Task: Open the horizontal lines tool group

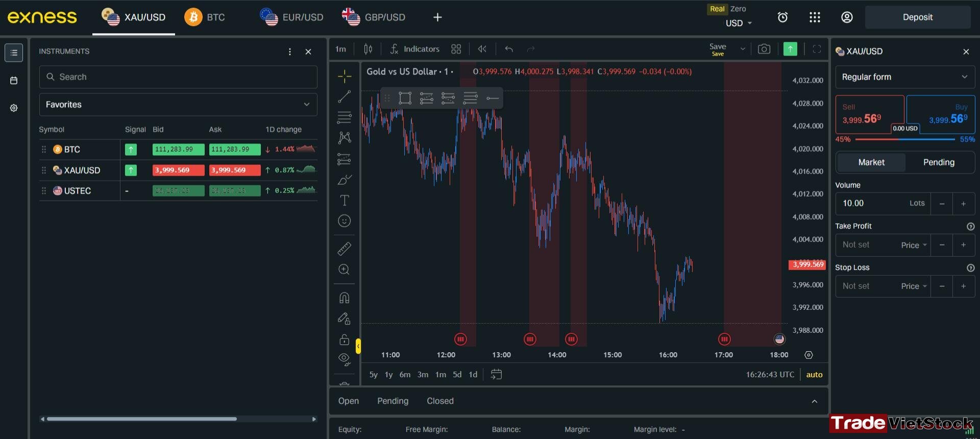Action: click(x=345, y=117)
